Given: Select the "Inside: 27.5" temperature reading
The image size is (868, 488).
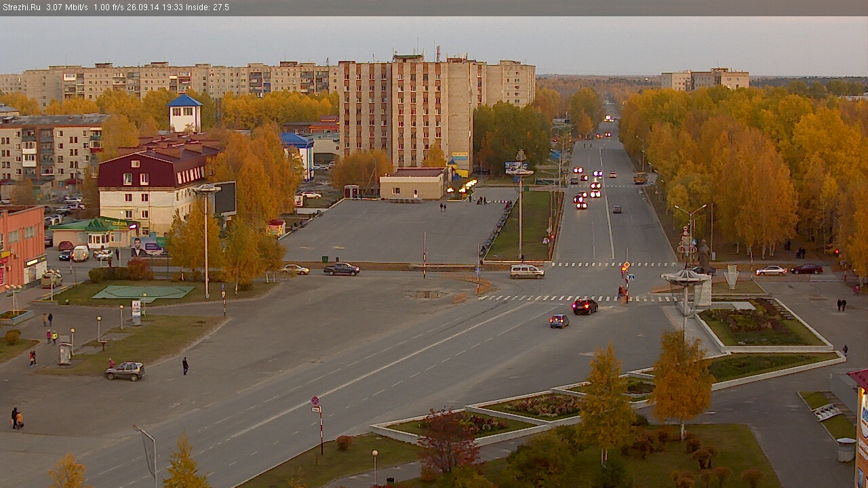Looking at the screenshot, I should point(207,7).
